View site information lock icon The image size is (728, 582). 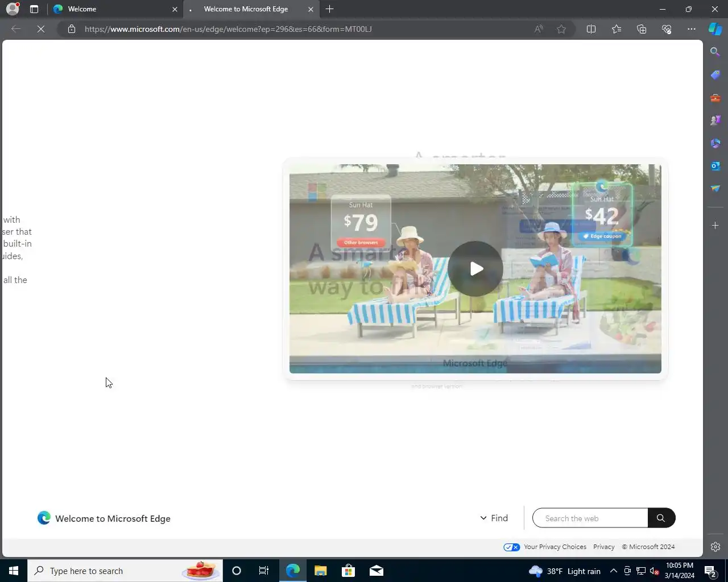click(x=72, y=29)
